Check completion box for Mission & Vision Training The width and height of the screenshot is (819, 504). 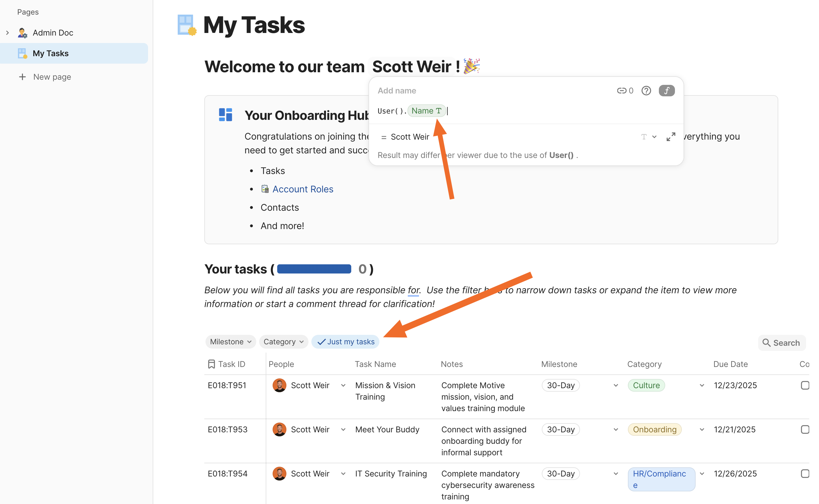[x=805, y=385]
